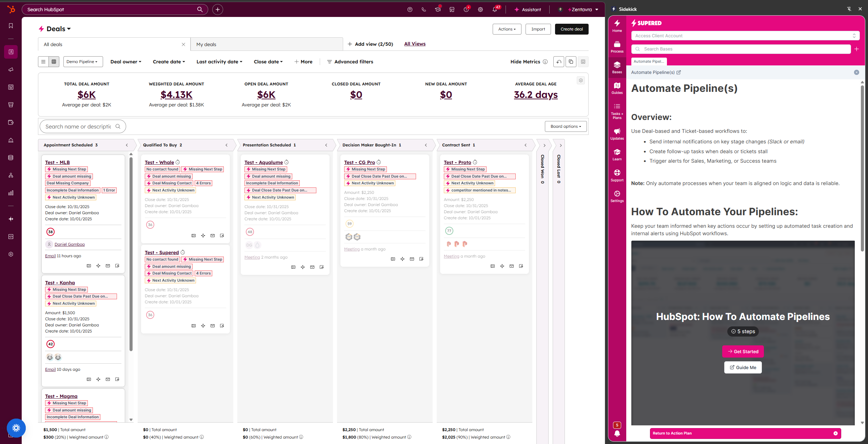Open Sidekick Tasks + Plans icon
Image resolution: width=868 pixels, height=444 pixels.
pos(617,111)
